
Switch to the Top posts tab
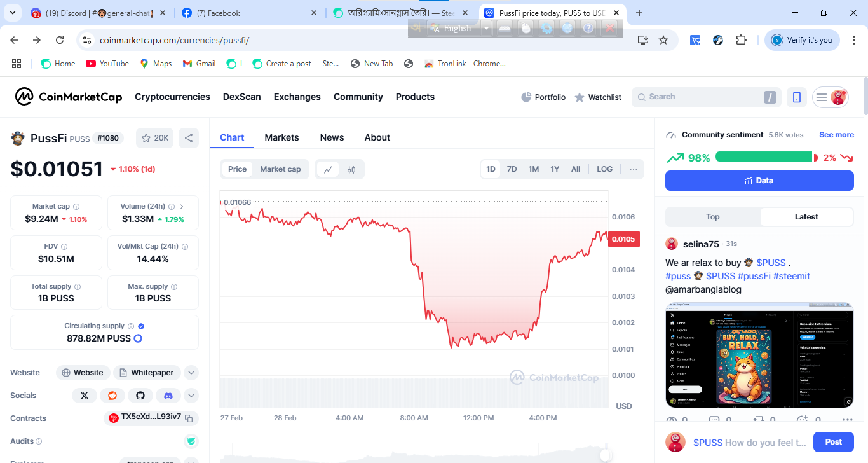pyautogui.click(x=713, y=217)
